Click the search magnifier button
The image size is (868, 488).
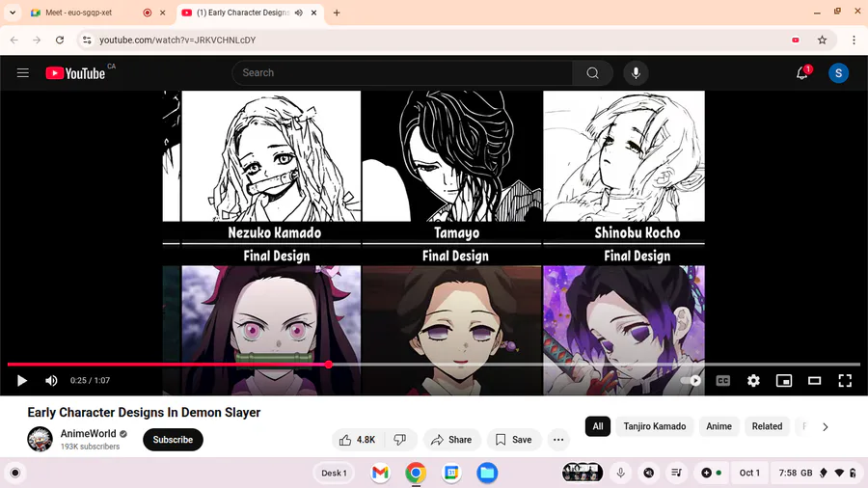[x=592, y=73]
